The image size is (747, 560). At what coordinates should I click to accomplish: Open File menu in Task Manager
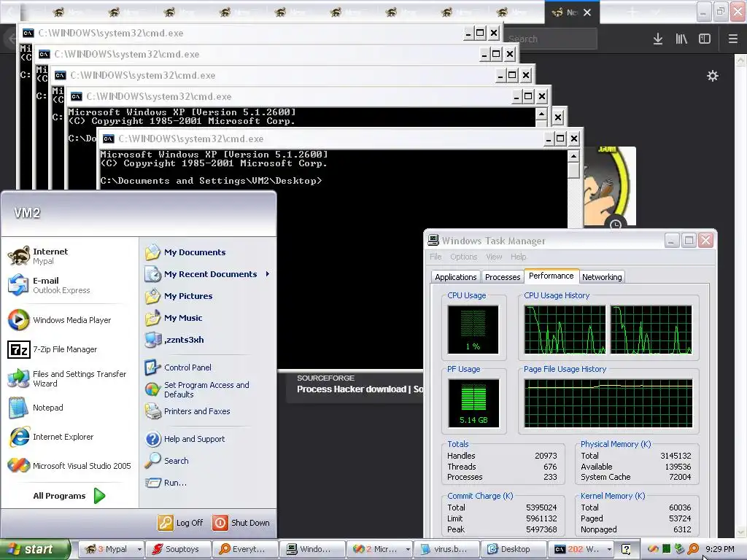pyautogui.click(x=436, y=257)
